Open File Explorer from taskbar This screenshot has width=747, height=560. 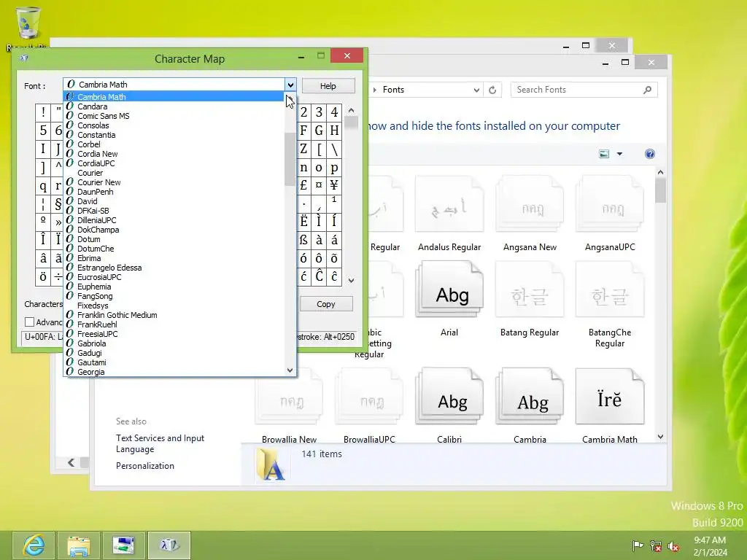pos(79,545)
